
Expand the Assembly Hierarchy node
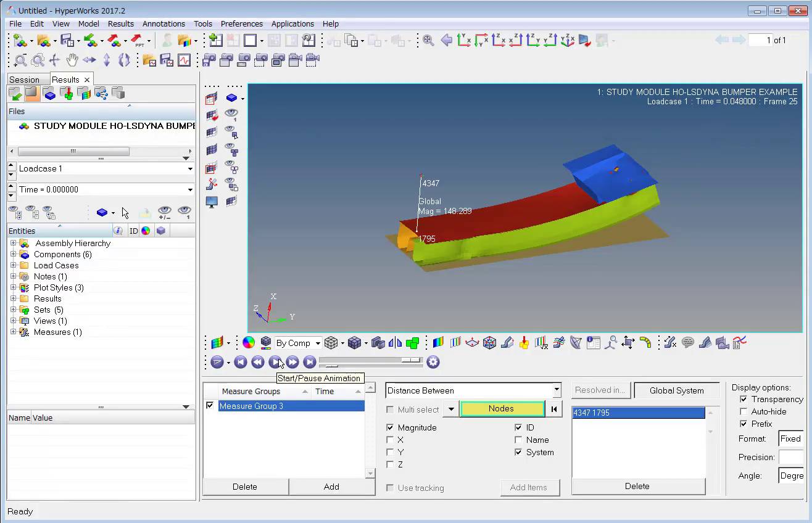13,243
